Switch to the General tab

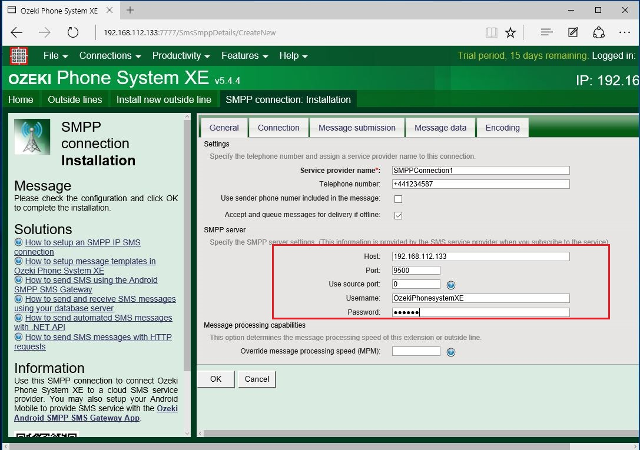224,128
